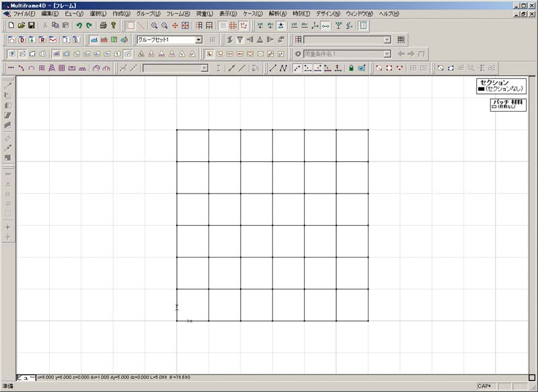This screenshot has width=538, height=392.
Task: Select the N-shaped continuous member tool
Action: point(283,68)
